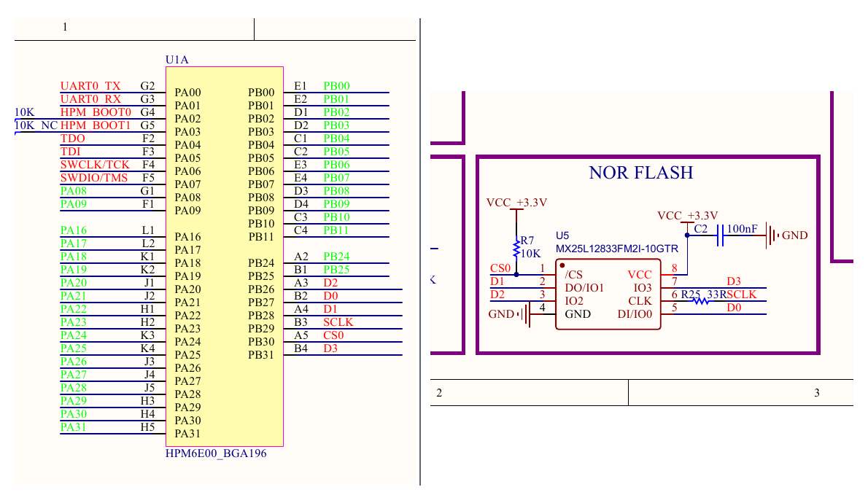Select the C2 100nF capacitor symbol
868x503 pixels.
[720, 235]
